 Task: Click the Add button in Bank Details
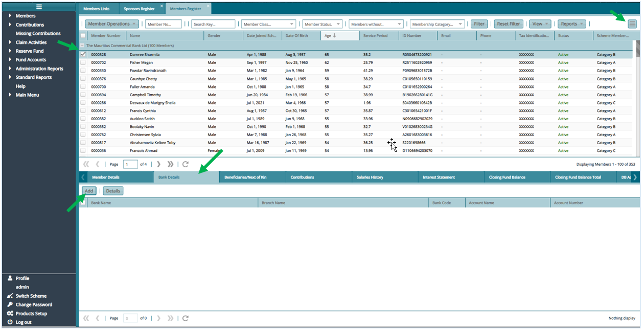click(88, 190)
